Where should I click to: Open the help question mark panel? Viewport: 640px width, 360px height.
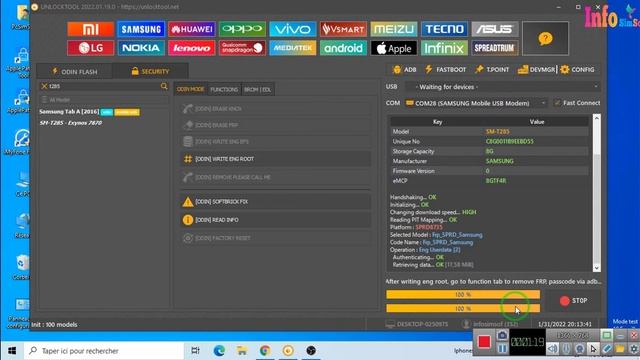(x=545, y=38)
